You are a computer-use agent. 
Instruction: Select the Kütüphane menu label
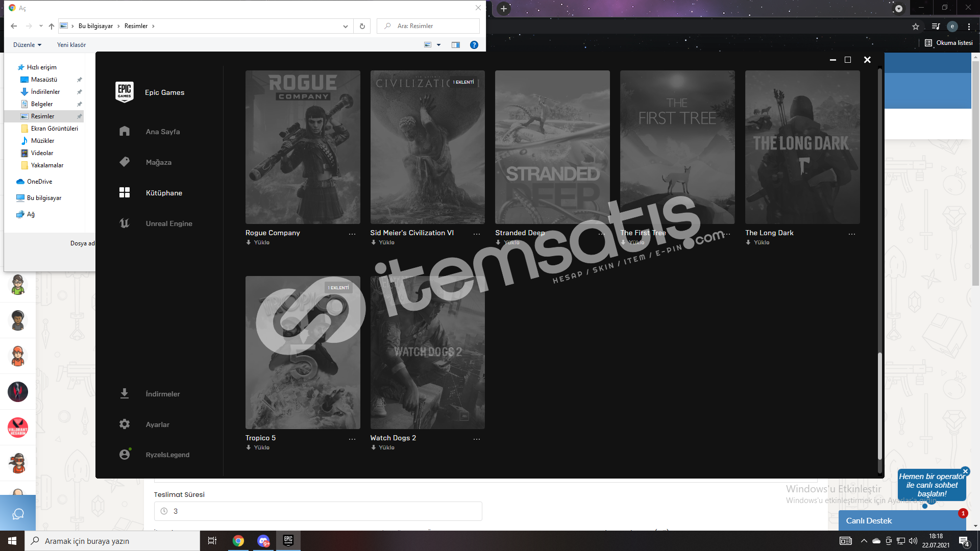pyautogui.click(x=164, y=193)
